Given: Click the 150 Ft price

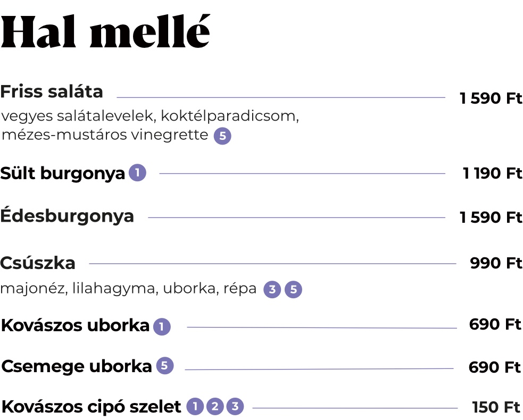Looking at the screenshot, I should coord(496,407).
